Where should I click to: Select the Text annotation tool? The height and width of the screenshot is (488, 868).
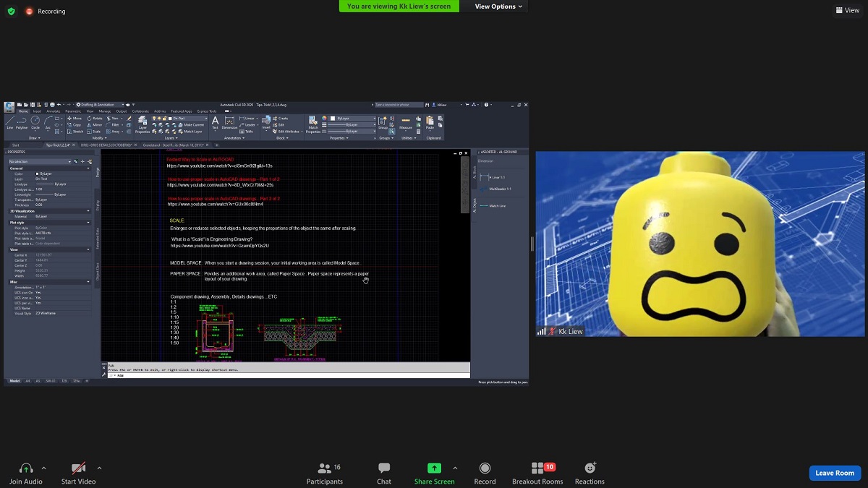pyautogui.click(x=215, y=122)
